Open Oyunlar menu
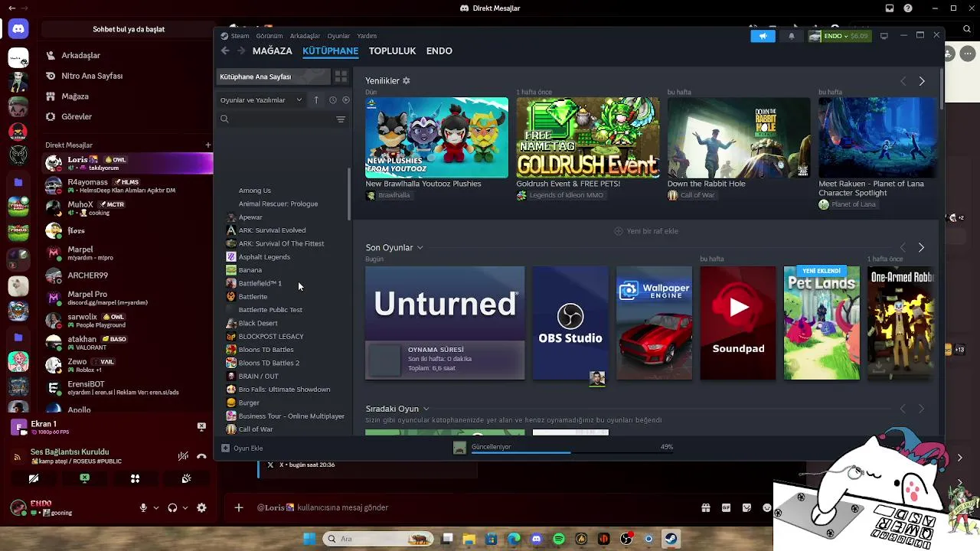 (x=338, y=36)
